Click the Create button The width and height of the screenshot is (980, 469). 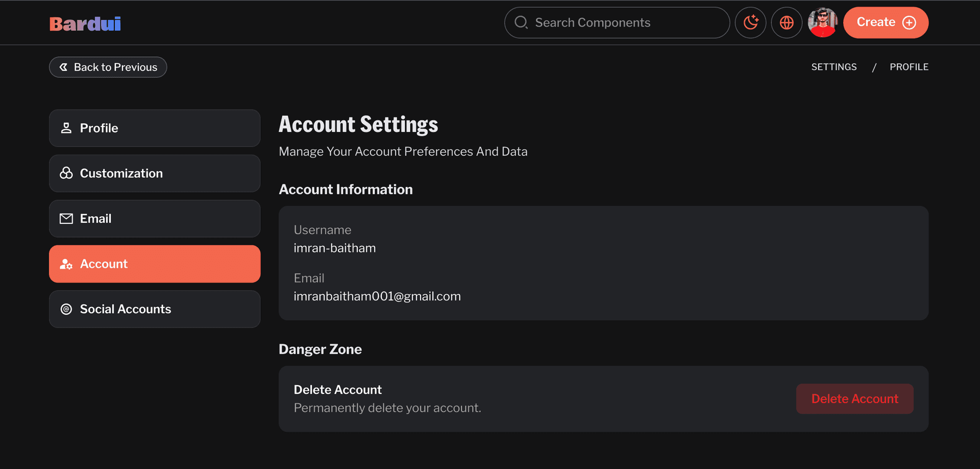[885, 22]
